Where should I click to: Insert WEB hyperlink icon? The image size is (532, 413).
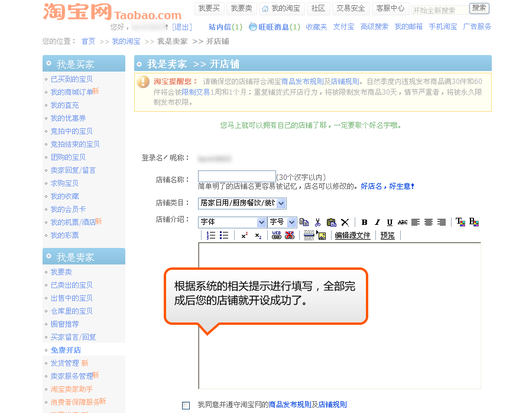pos(277,235)
